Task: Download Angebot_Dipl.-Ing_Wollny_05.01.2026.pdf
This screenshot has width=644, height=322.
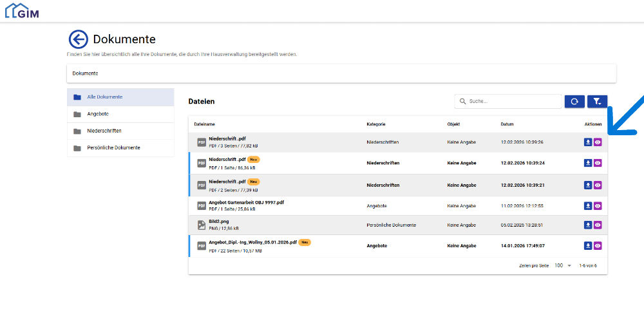Action: tap(587, 245)
